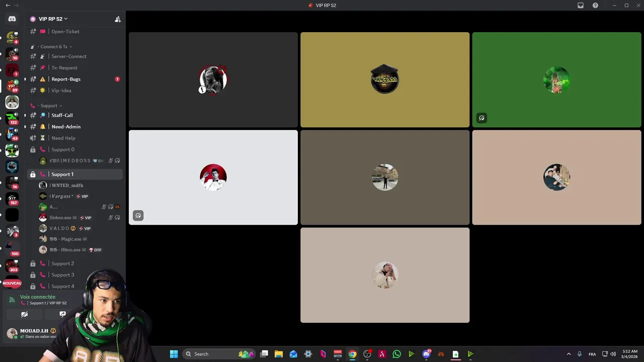Click the muted microphone icon on the green tile
The image size is (644, 362).
[x=481, y=118]
